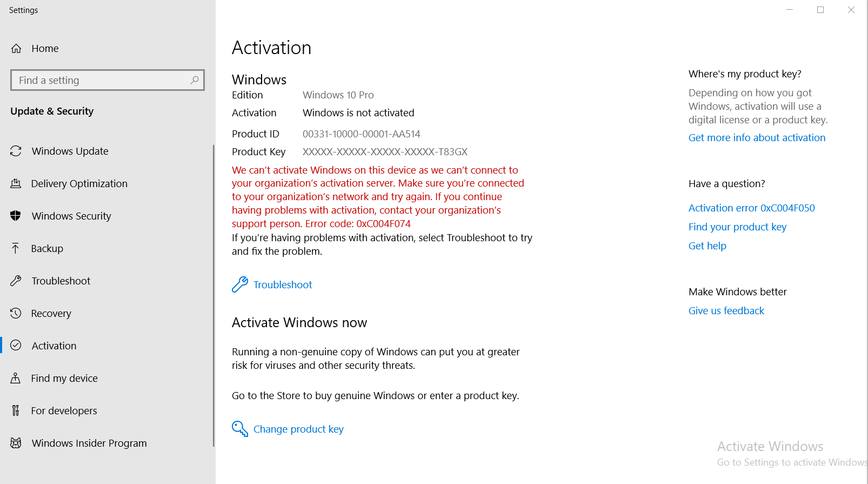Open Activation error 0xC004F050 link
This screenshot has width=868, height=484.
click(751, 208)
